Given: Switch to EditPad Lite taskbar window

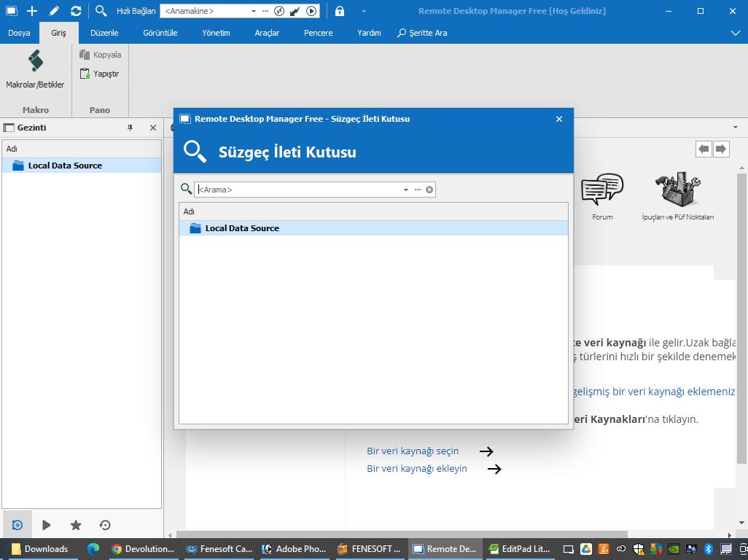Looking at the screenshot, I should coord(520,549).
